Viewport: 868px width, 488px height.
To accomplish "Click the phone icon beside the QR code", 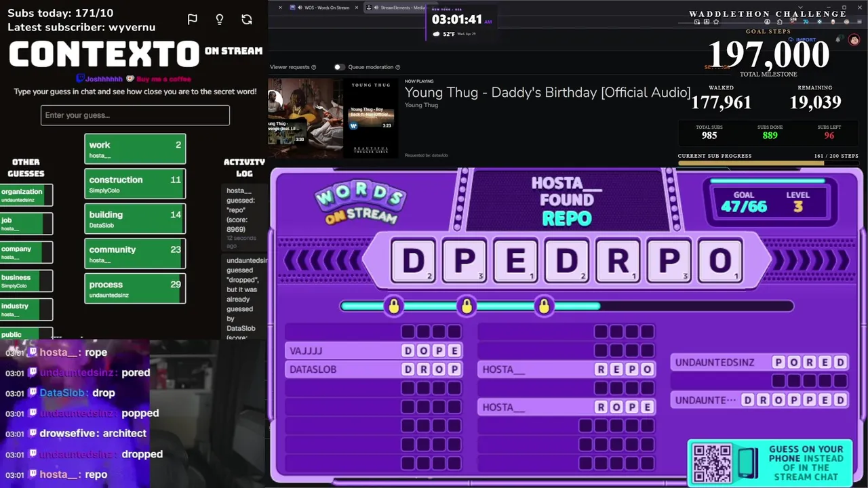I will [x=747, y=462].
